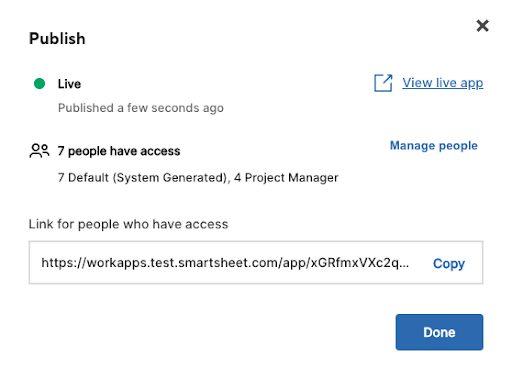Screen dimensions: 512x380
Task: Click inside the workapps URL field
Action: [x=256, y=263]
